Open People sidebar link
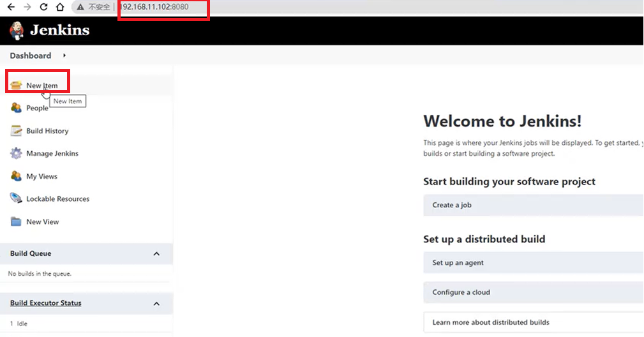This screenshot has width=644, height=337. point(38,108)
